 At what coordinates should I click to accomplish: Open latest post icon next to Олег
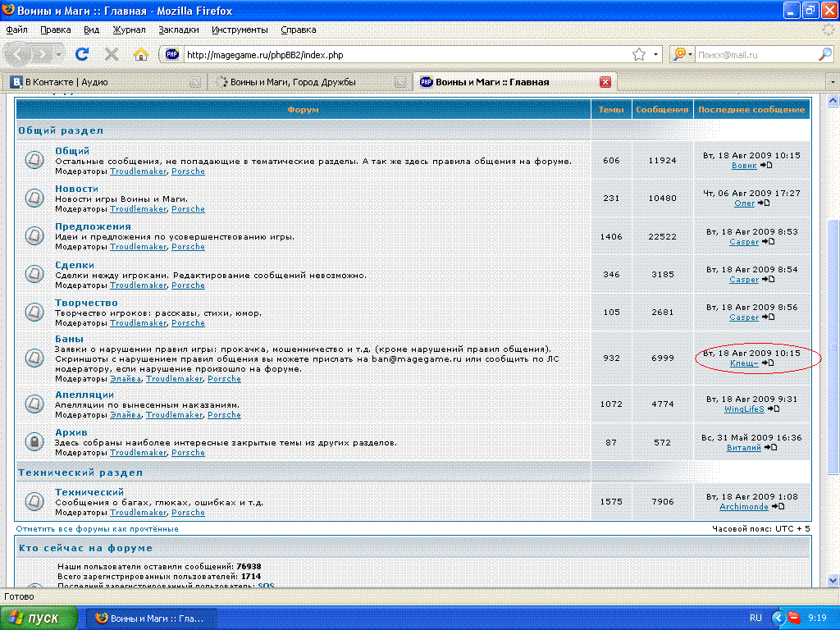coord(764,203)
